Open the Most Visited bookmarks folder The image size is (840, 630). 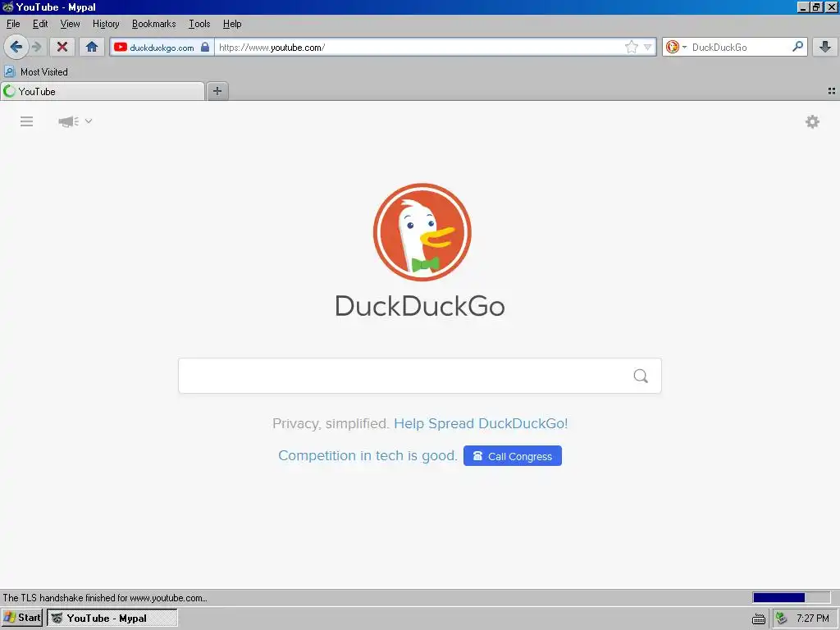[x=36, y=72]
